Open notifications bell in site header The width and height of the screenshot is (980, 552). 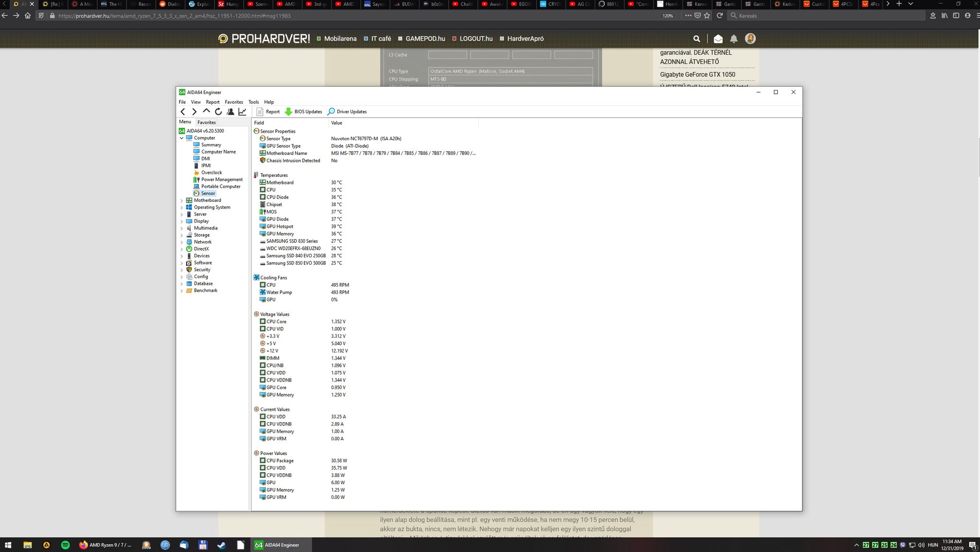pyautogui.click(x=734, y=39)
